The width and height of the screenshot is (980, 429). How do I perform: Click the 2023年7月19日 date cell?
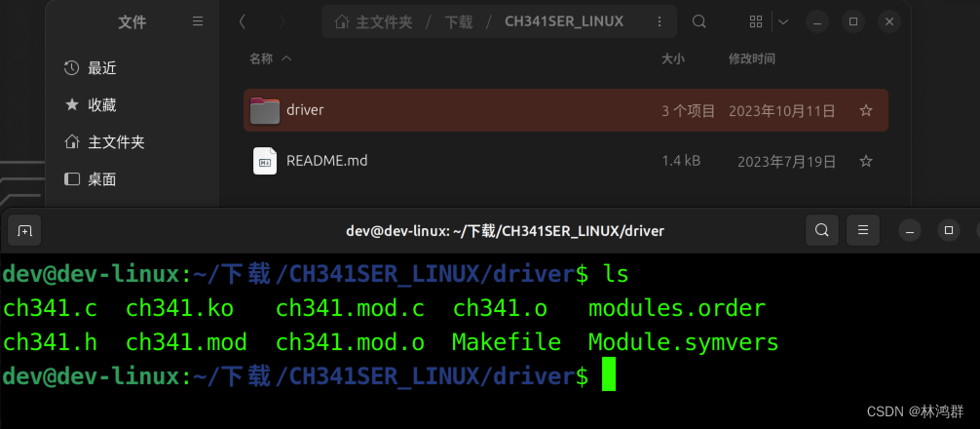coord(787,161)
